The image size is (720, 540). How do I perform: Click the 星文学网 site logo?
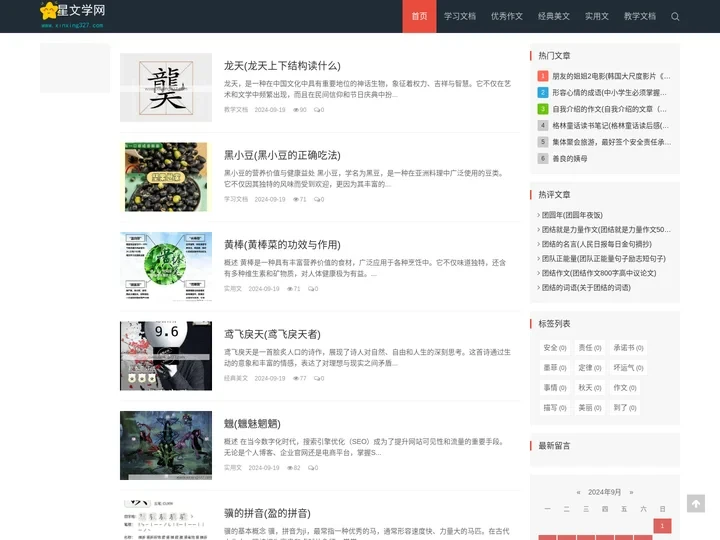coord(73,15)
